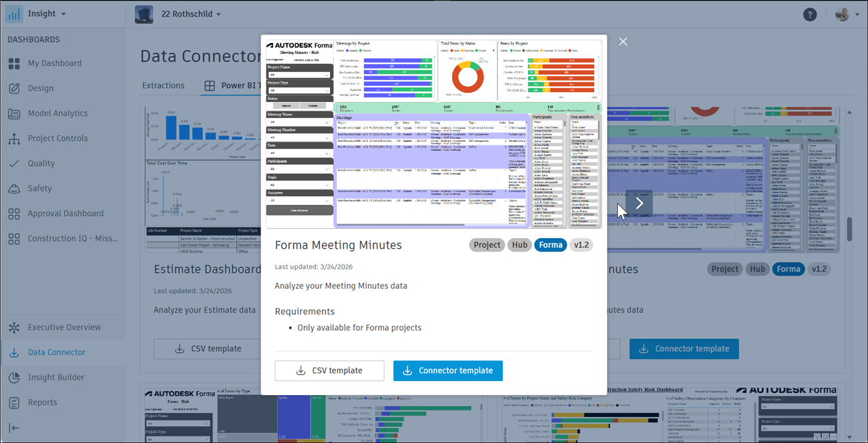The height and width of the screenshot is (443, 868).
Task: Click the Forma tag on background card
Action: (x=789, y=269)
